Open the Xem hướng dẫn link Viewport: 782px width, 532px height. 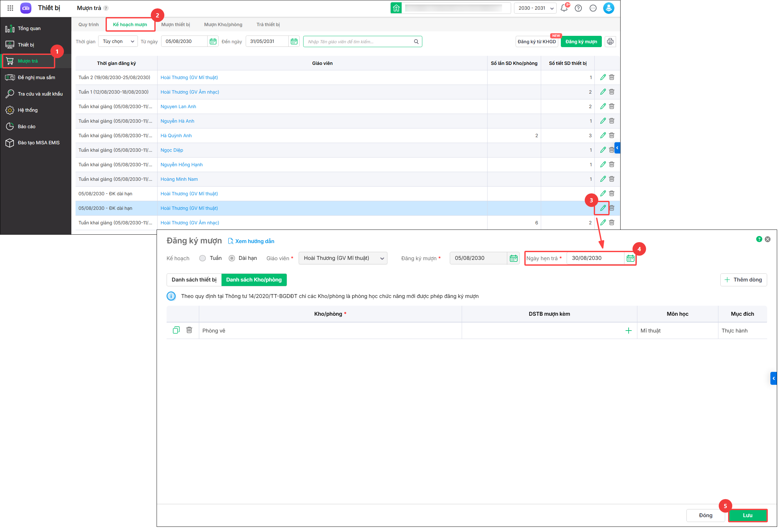[x=251, y=241]
